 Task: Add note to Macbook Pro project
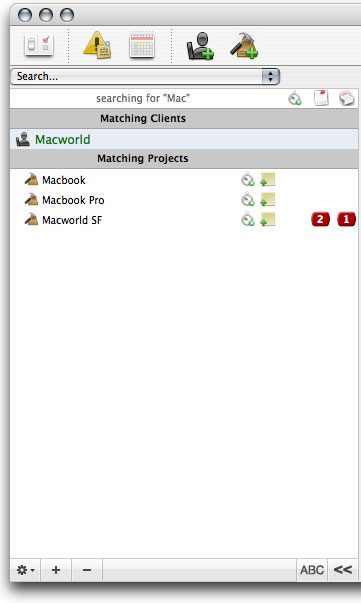click(x=268, y=200)
